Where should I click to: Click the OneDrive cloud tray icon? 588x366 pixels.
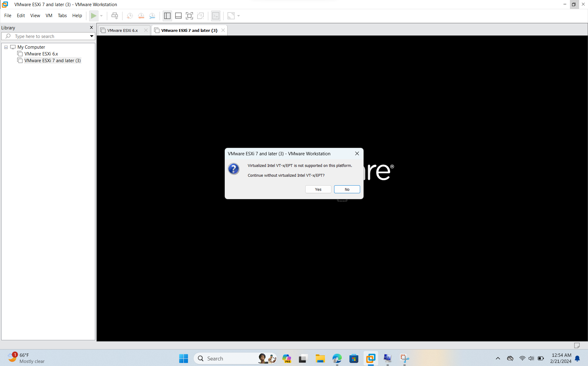[510, 358]
